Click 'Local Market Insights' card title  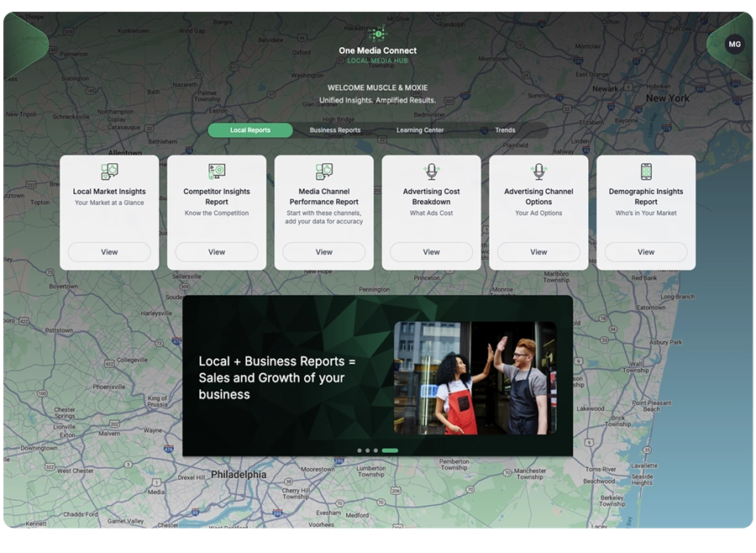(109, 192)
